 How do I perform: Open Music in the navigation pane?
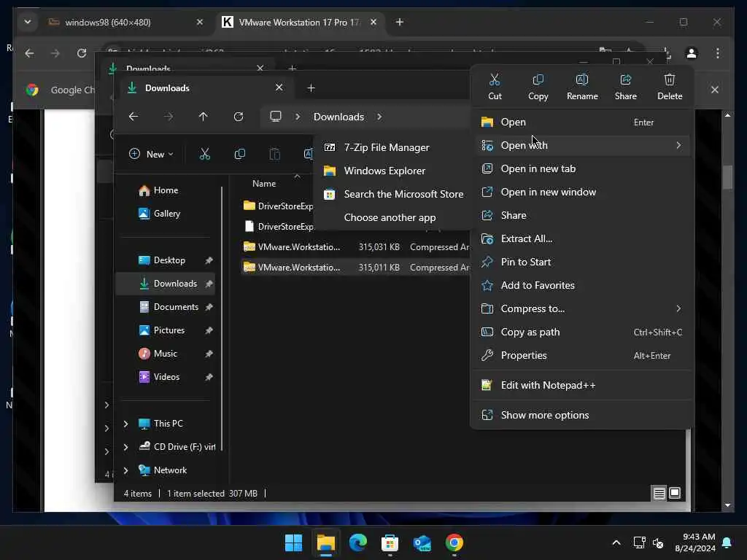(166, 354)
